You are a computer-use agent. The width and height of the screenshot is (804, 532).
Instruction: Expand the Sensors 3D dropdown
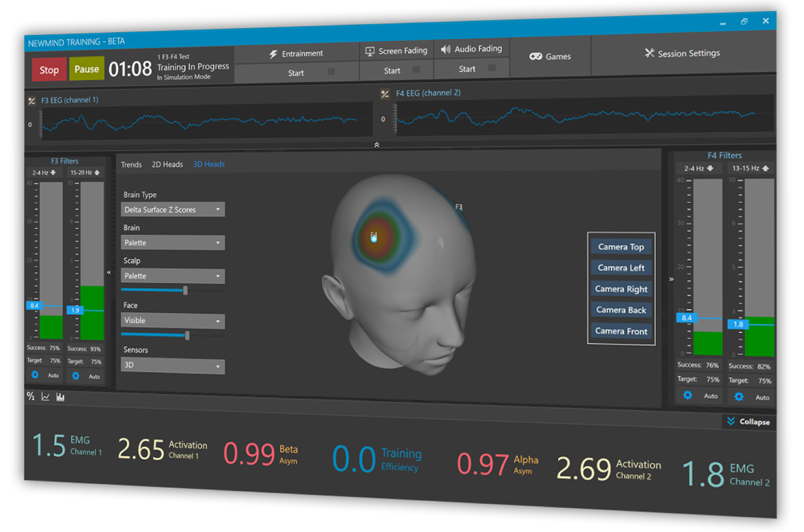click(172, 366)
